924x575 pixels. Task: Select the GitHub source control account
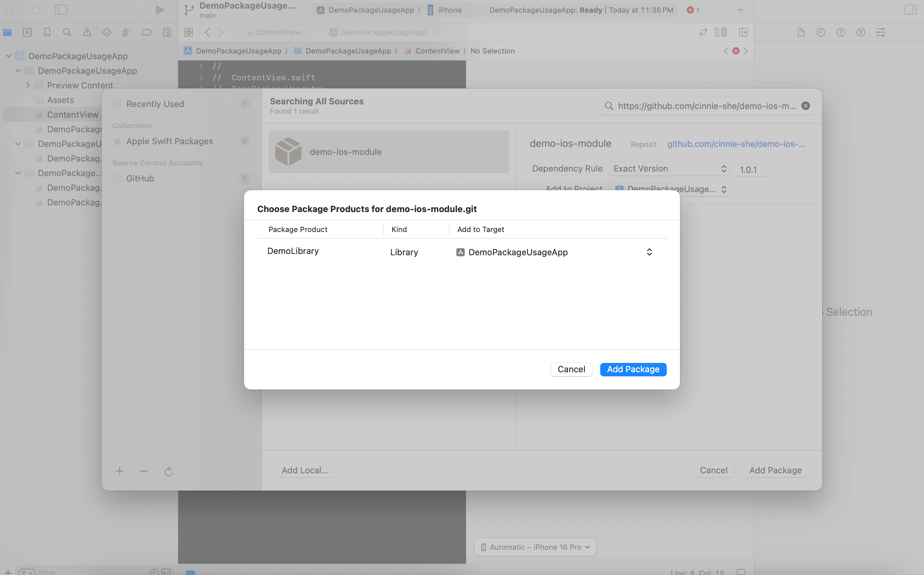coord(140,178)
